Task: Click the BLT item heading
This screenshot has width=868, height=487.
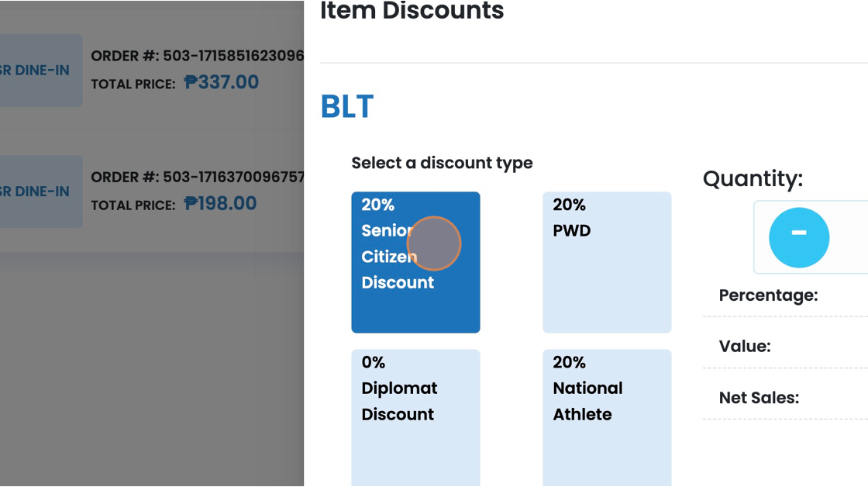Action: [347, 107]
